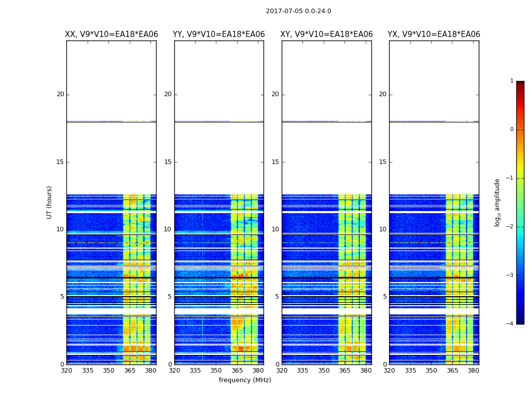532x405 pixels.
Task: Click the 10 hour tick of XY panel
Action: (275, 229)
